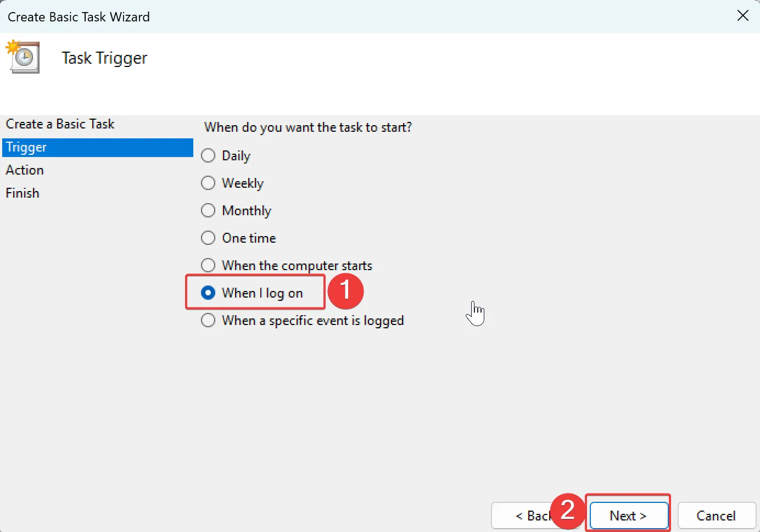The height and width of the screenshot is (532, 760).
Task: Click the Next button
Action: [628, 516]
